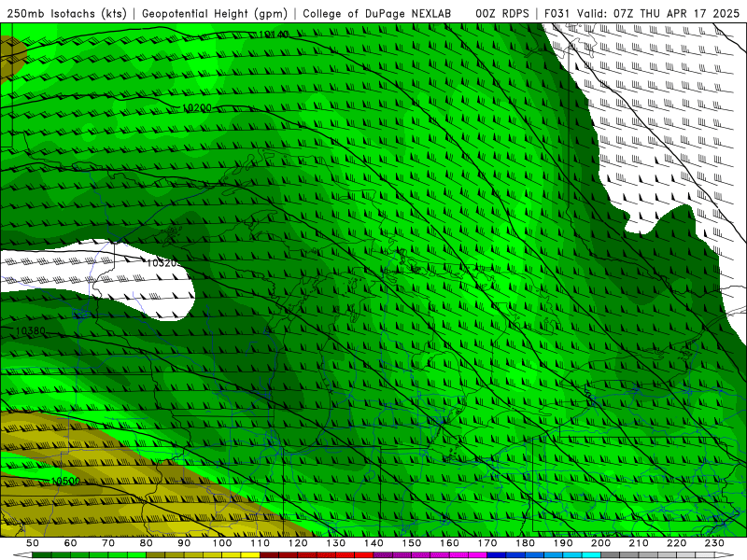Screen dimensions: 747x560
Task: Click the 220 kts colorbar label
Action: pyautogui.click(x=677, y=543)
